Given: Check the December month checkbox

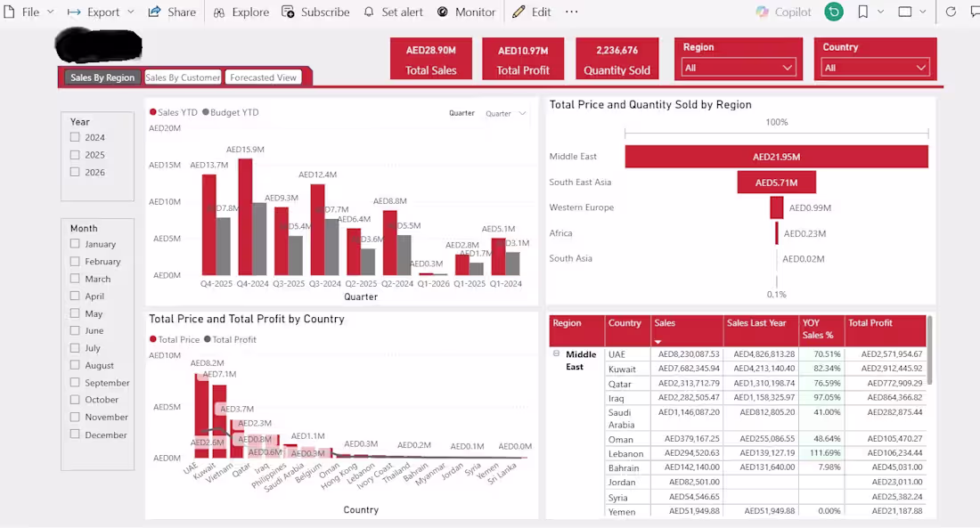Looking at the screenshot, I should point(75,435).
